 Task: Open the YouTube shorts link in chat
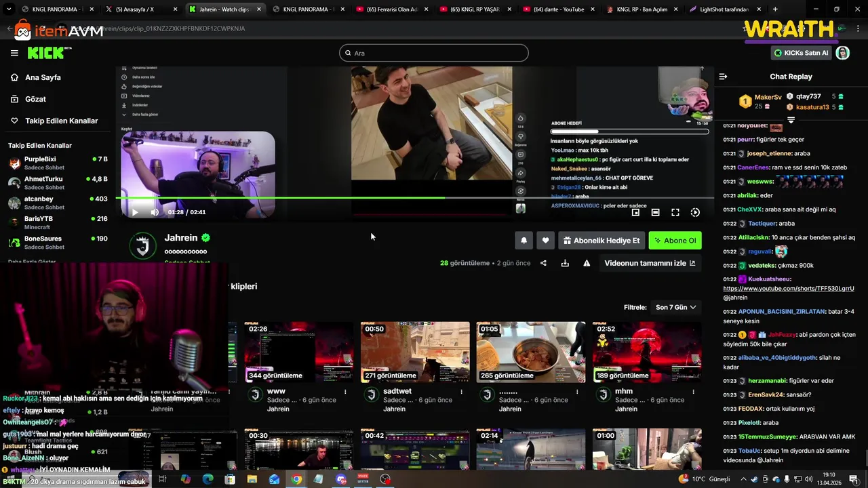(789, 289)
